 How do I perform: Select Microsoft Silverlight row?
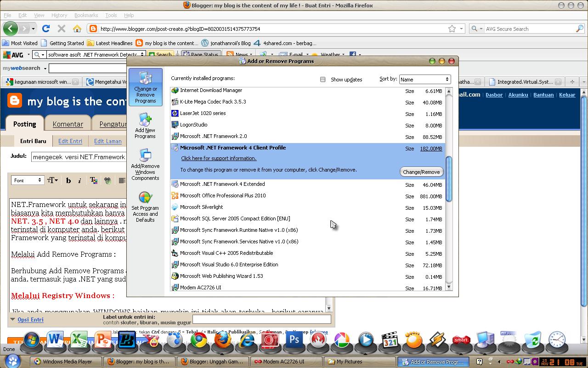(x=307, y=207)
